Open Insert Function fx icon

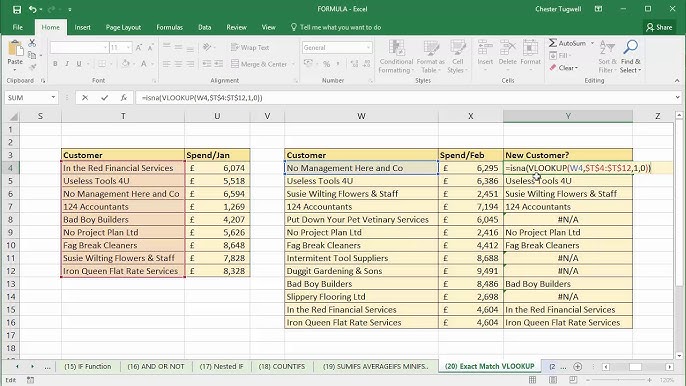pos(124,98)
